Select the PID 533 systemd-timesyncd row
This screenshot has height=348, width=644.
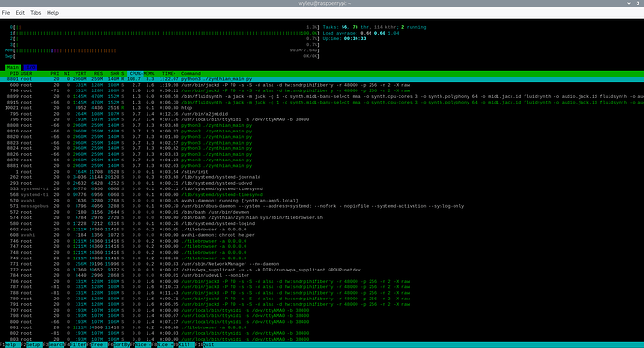[x=322, y=188]
